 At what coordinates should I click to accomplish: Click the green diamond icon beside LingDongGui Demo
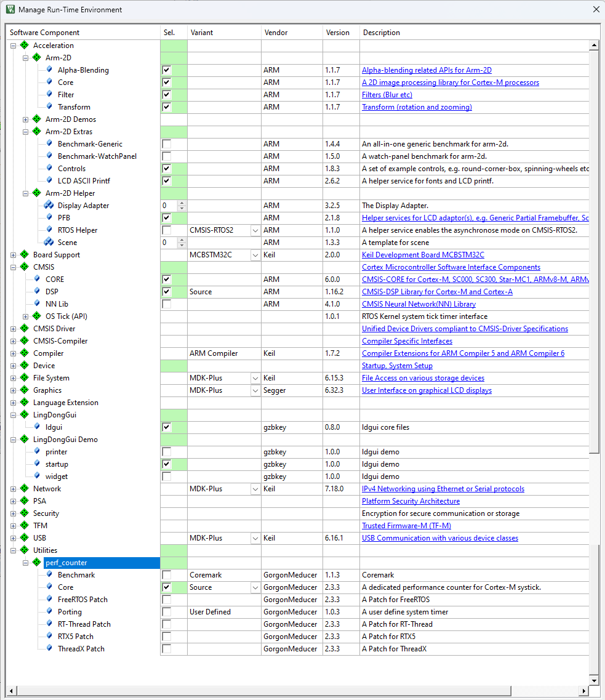coord(25,440)
